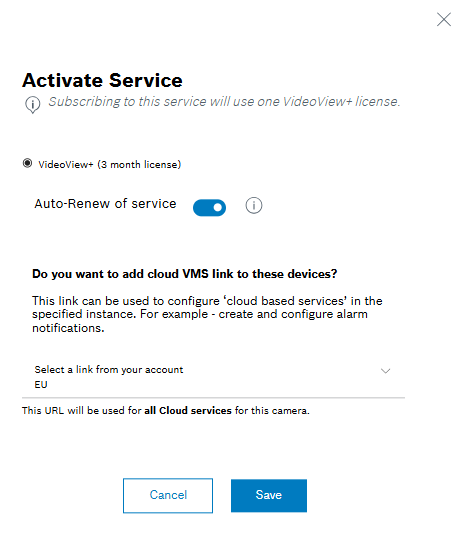Select the VideoView+ 3 month license radio button

click(x=27, y=163)
